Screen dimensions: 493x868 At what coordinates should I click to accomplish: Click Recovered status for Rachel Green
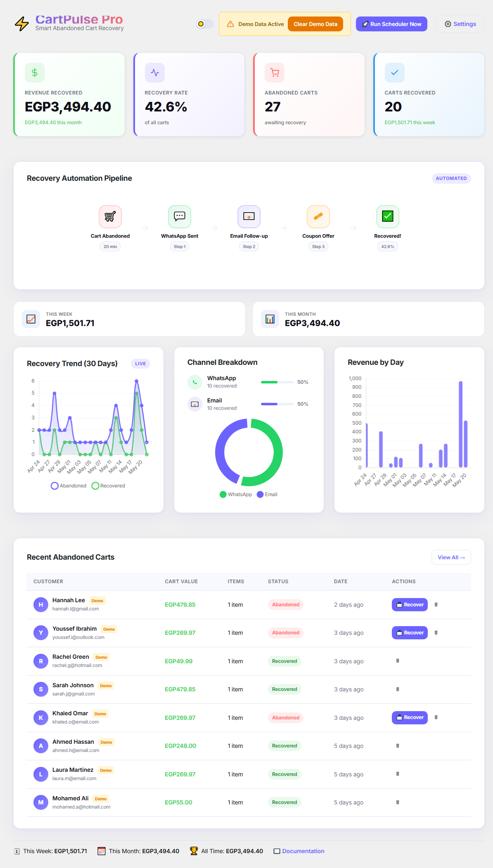[x=284, y=661]
